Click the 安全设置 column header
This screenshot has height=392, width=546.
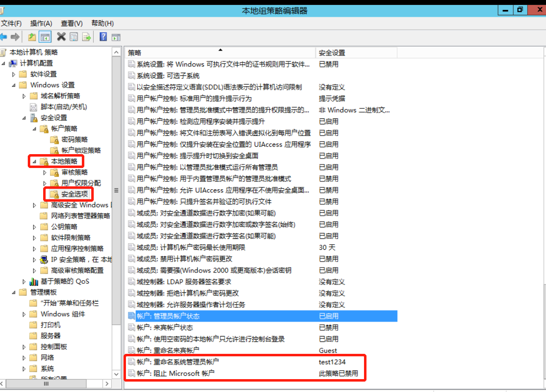332,53
